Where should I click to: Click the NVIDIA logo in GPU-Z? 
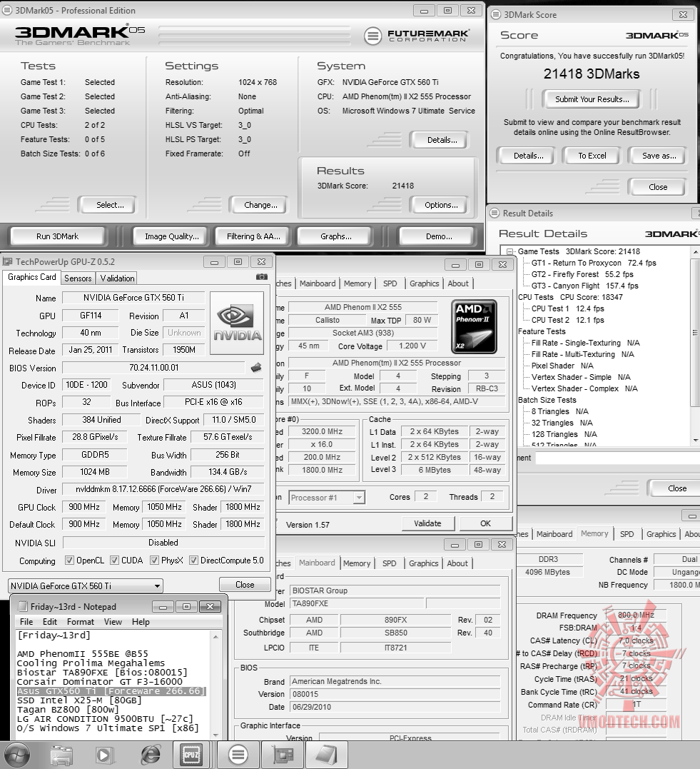(237, 323)
